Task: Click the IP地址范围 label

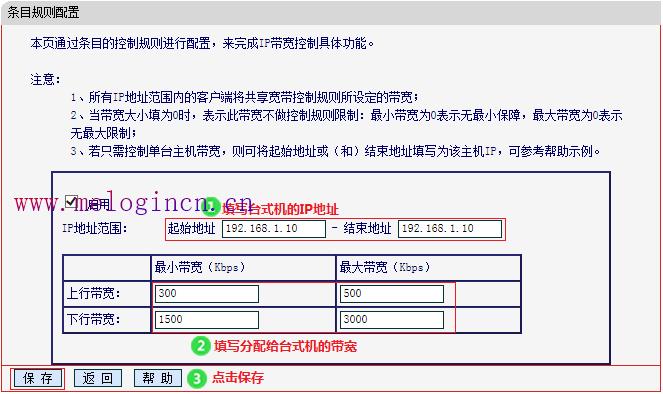Action: tap(95, 229)
